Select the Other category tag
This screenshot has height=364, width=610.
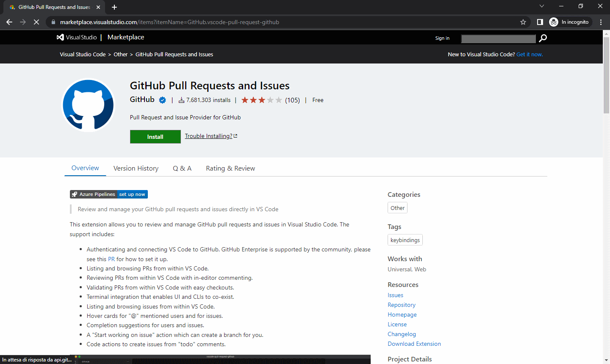click(x=397, y=208)
